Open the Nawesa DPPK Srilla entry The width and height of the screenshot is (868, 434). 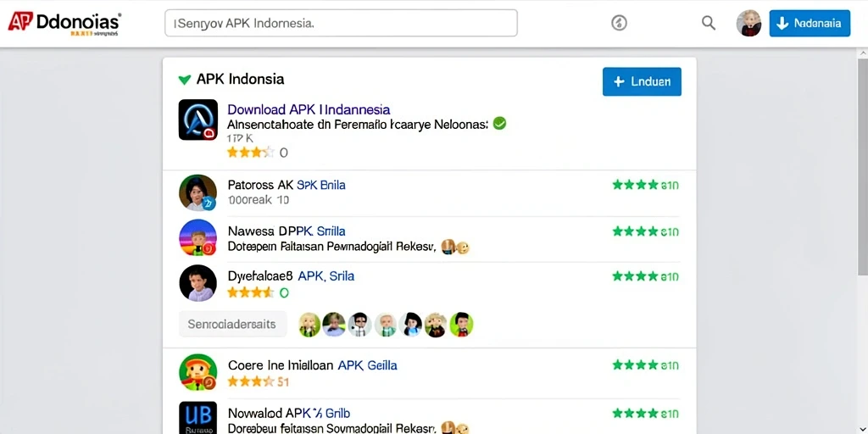[x=287, y=231]
